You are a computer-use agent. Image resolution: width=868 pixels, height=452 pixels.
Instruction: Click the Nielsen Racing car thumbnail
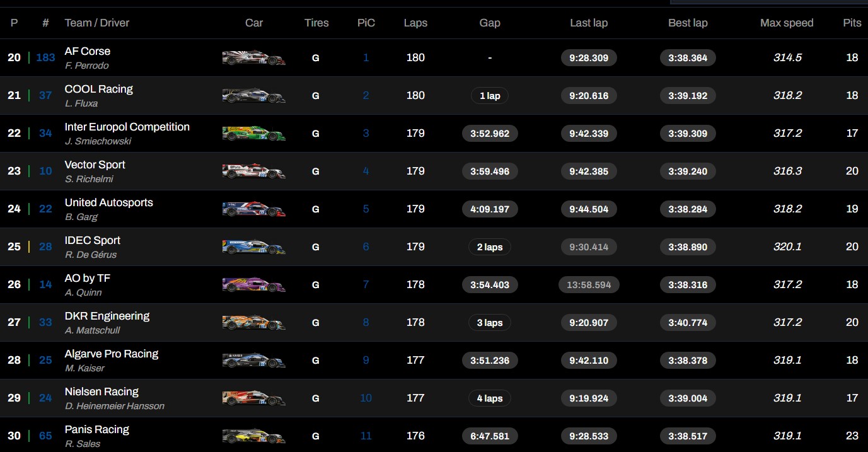click(x=253, y=398)
